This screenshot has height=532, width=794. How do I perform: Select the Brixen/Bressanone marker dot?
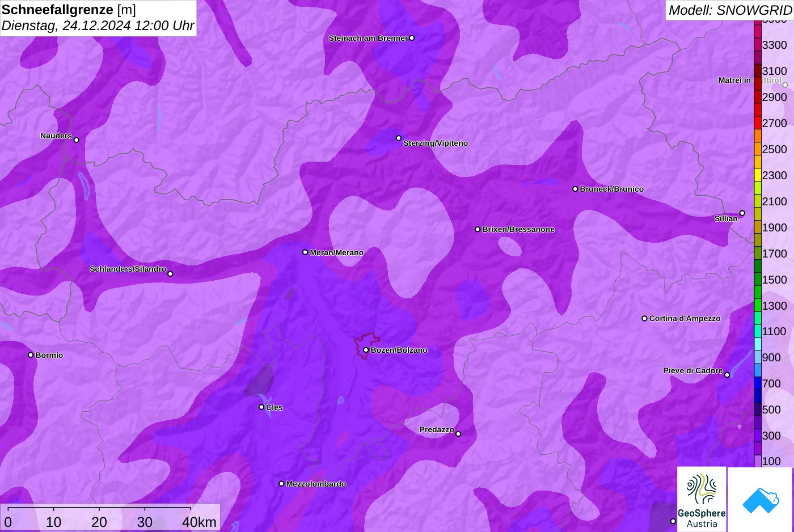(478, 229)
